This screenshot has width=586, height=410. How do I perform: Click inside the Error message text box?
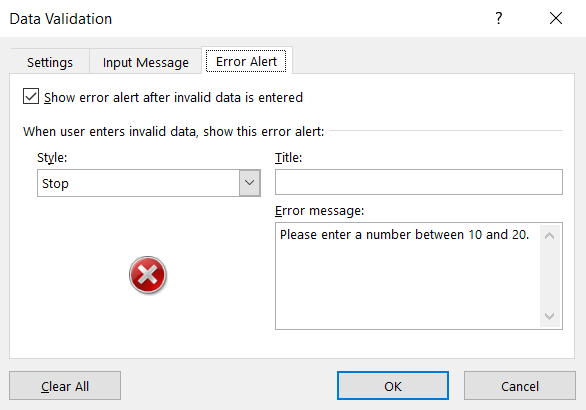click(408, 276)
